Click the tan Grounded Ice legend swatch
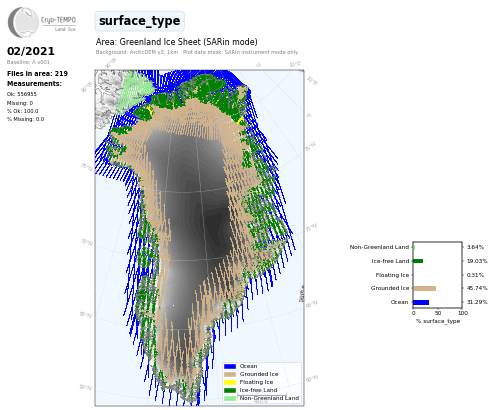This screenshot has height=410, width=492. coord(230,374)
